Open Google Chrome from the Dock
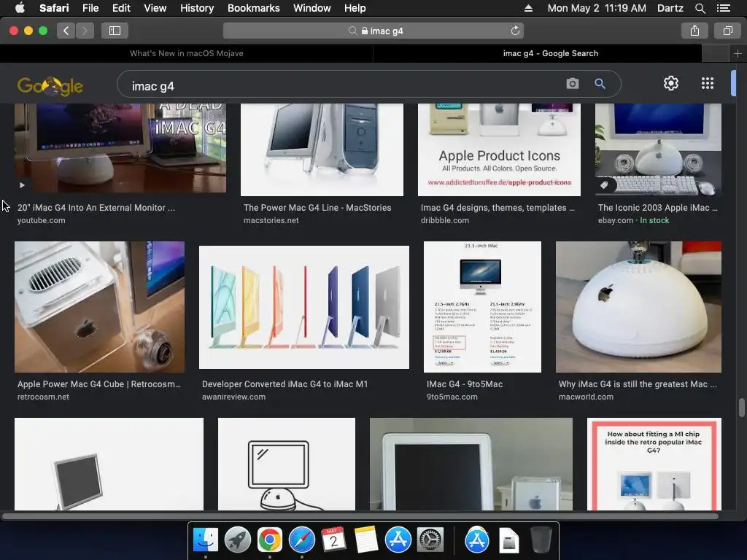The height and width of the screenshot is (560, 747). (270, 540)
